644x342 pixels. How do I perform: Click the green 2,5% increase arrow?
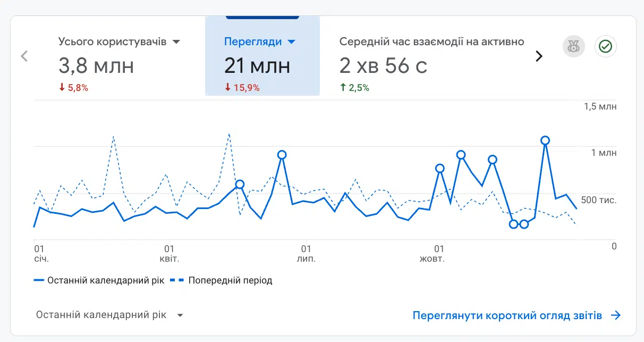[x=343, y=87]
